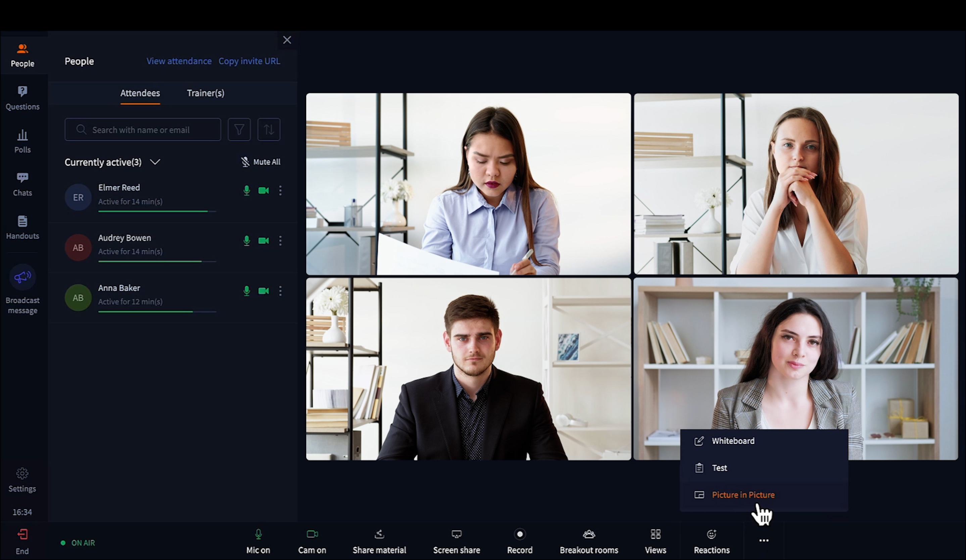Screen dimensions: 966x560
Task: Click the Mute All button
Action: [x=261, y=162]
